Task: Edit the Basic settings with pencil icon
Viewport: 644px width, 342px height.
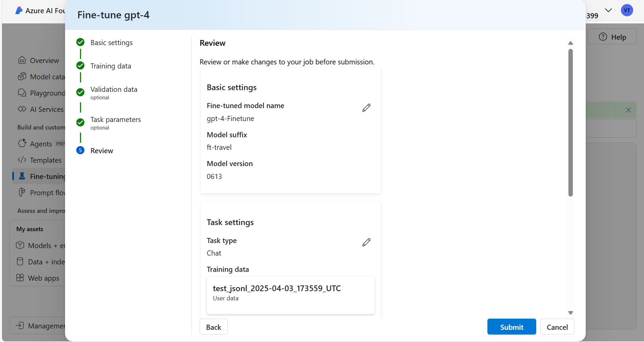Action: coord(366,108)
